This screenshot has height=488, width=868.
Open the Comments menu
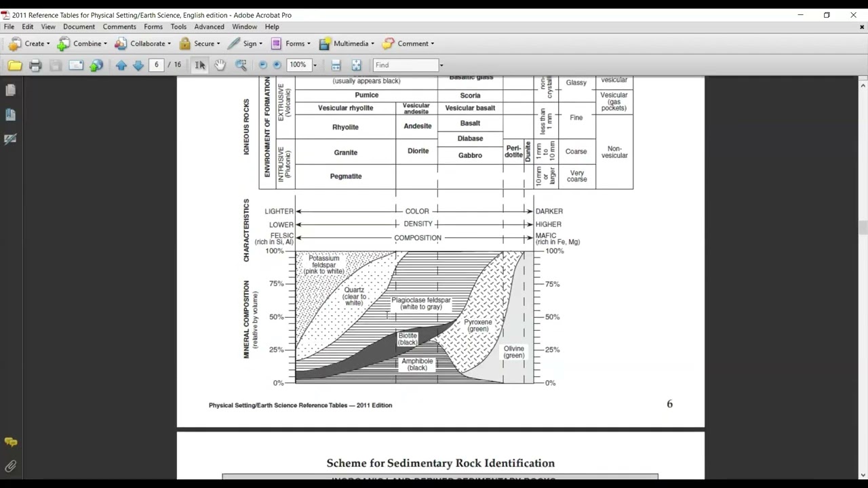(x=119, y=26)
